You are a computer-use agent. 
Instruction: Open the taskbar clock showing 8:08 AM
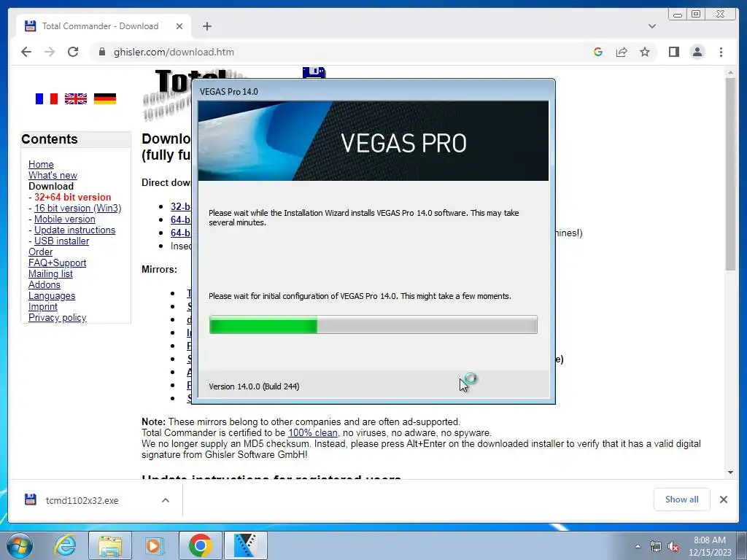coord(710,546)
